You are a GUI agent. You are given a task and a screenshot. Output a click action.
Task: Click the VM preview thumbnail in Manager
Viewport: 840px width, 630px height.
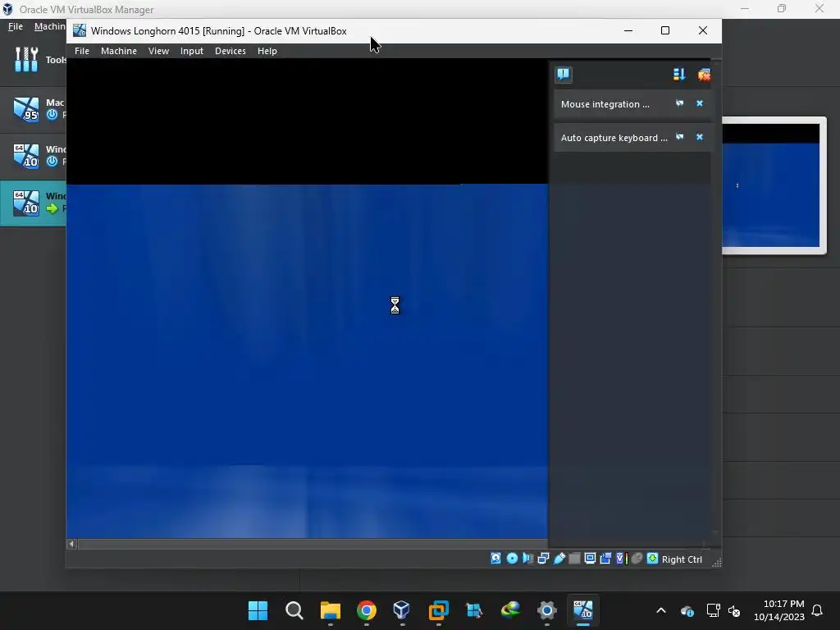tap(771, 185)
